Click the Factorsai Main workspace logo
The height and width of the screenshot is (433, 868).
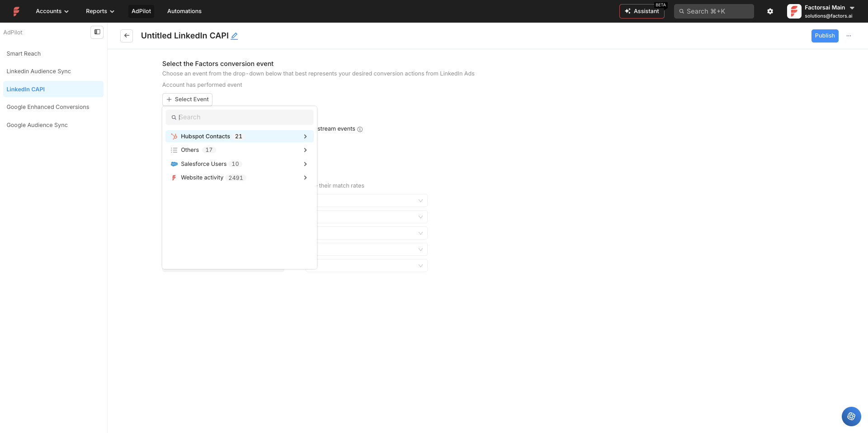[794, 11]
